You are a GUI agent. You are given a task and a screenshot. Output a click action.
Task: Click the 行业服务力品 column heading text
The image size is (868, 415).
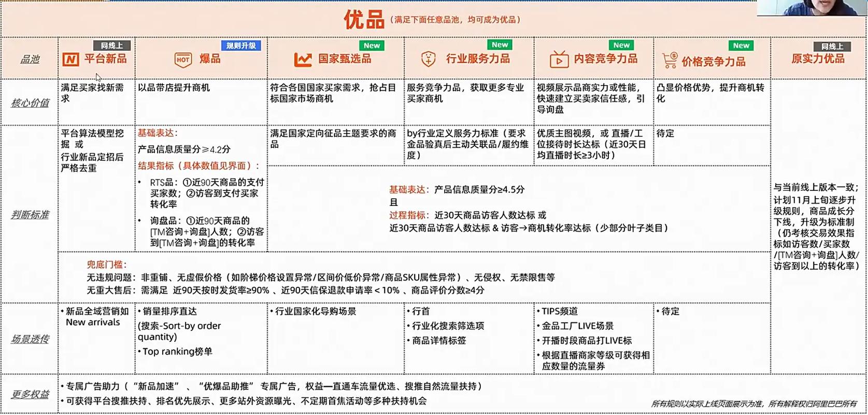[x=478, y=59]
